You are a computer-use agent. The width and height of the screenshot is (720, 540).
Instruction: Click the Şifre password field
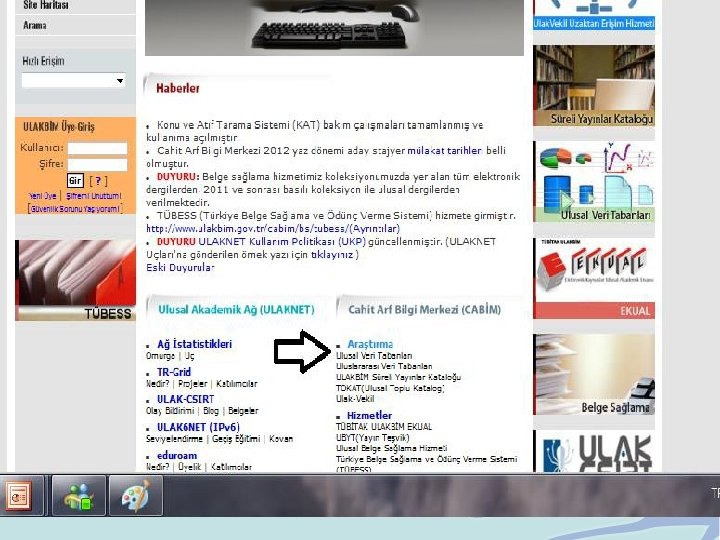tap(97, 164)
